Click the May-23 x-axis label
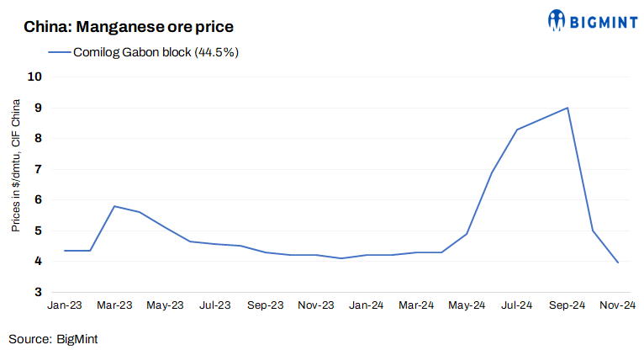Image resolution: width=644 pixels, height=350 pixels. [165, 305]
